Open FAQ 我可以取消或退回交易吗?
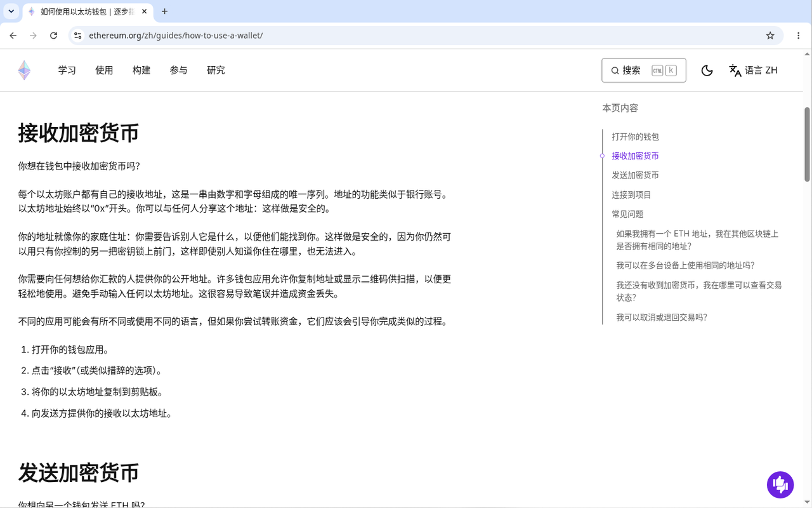812x508 pixels. [662, 317]
